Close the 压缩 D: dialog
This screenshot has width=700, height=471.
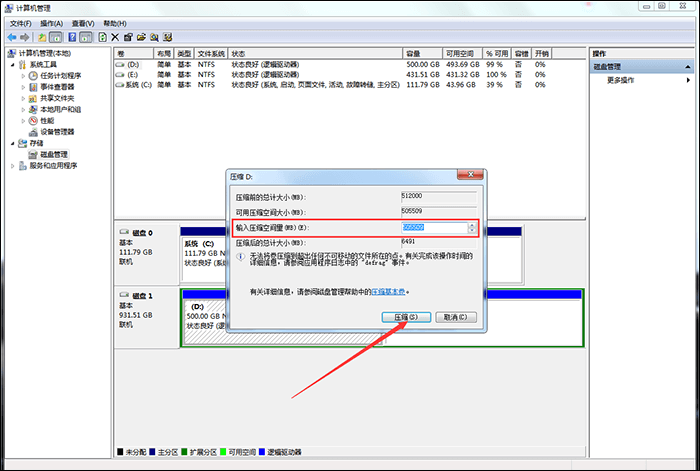tap(470, 175)
